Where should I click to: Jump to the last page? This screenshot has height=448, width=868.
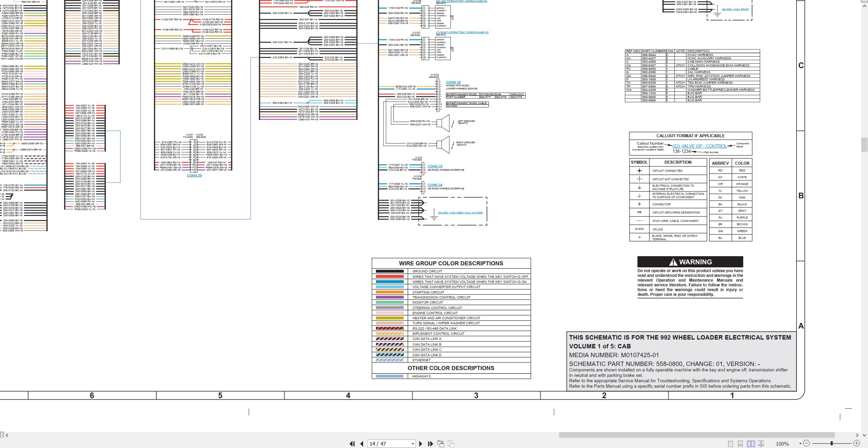point(431,444)
